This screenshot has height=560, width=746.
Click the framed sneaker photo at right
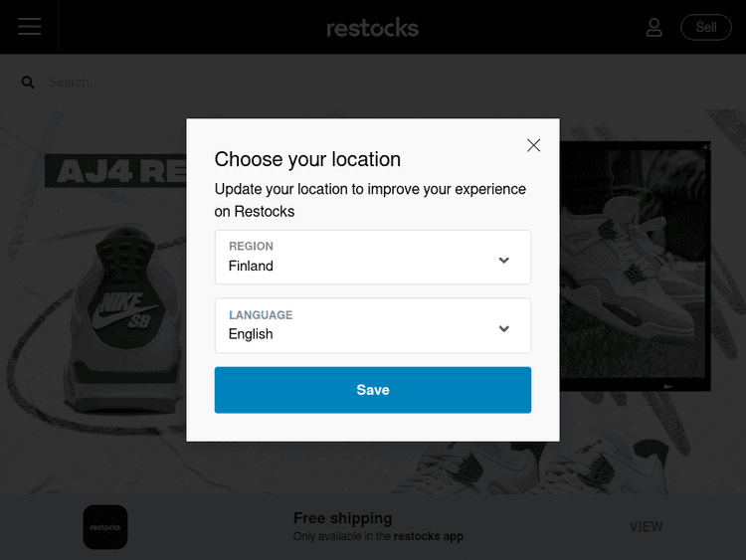[x=637, y=264]
